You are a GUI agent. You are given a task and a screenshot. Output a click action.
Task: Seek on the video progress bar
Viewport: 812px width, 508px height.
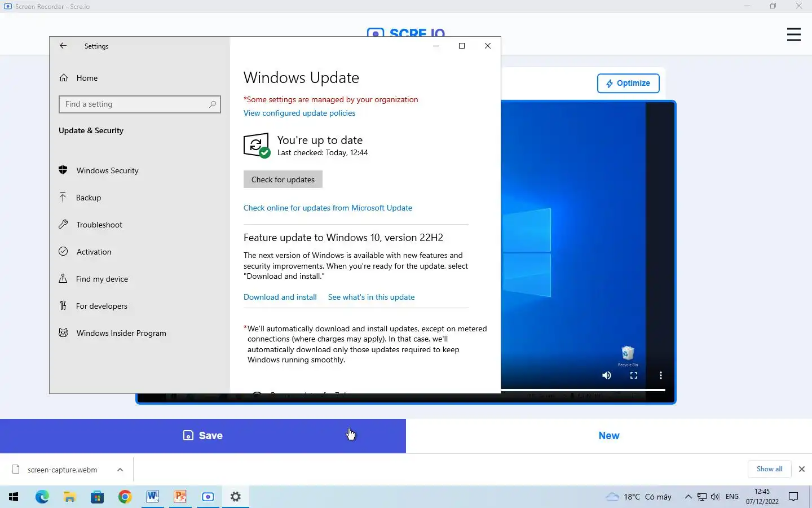pos(583,390)
